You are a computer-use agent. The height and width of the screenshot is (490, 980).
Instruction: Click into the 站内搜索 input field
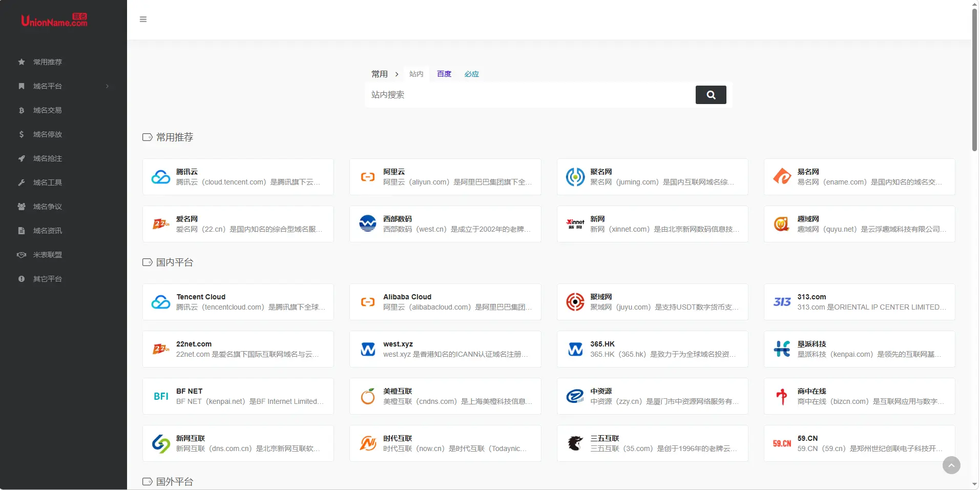pyautogui.click(x=530, y=95)
